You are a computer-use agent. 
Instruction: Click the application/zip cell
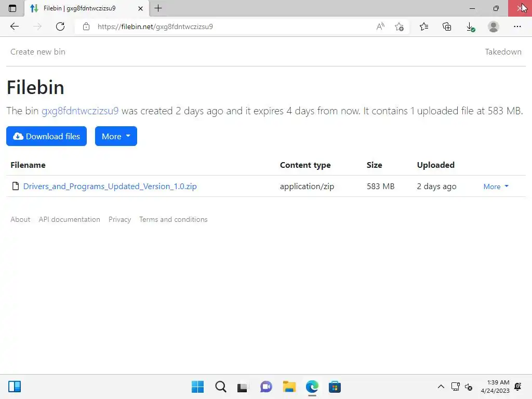[x=307, y=187]
